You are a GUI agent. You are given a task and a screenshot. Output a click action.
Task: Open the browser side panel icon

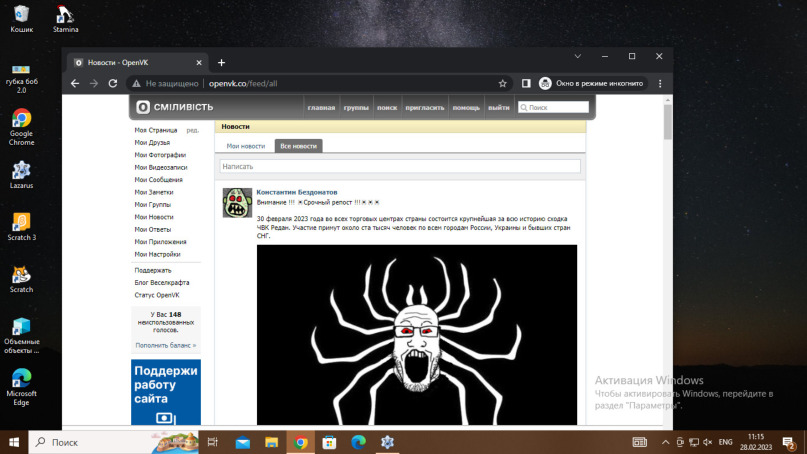pos(526,84)
